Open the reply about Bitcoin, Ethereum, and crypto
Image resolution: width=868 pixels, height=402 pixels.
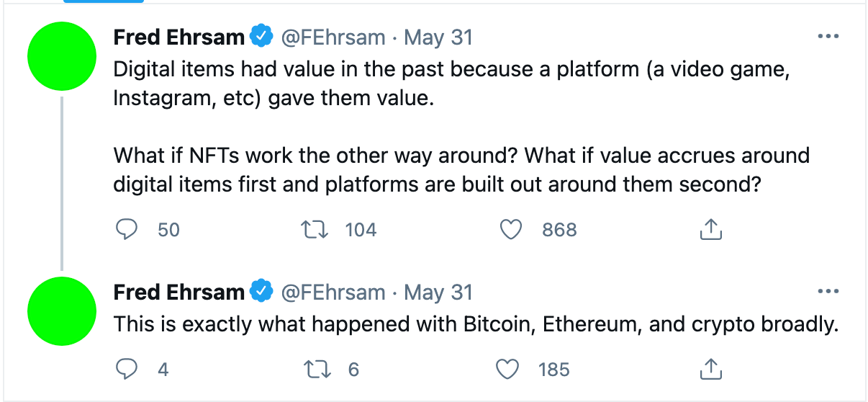pos(476,324)
